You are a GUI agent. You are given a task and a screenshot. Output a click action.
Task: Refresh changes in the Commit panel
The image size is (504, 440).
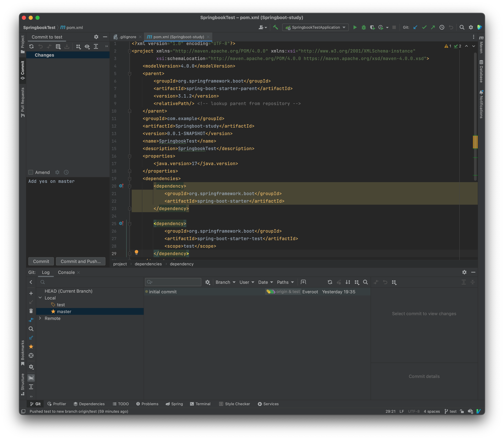[31, 46]
